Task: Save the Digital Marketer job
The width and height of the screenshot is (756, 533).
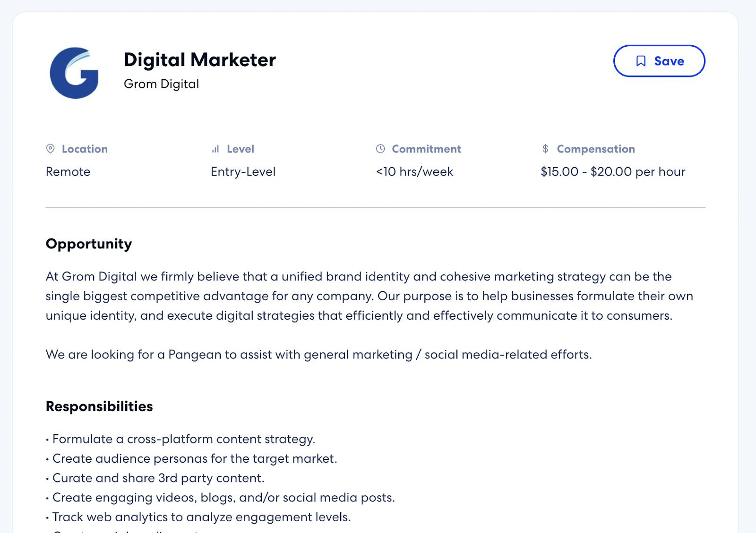Action: (659, 61)
